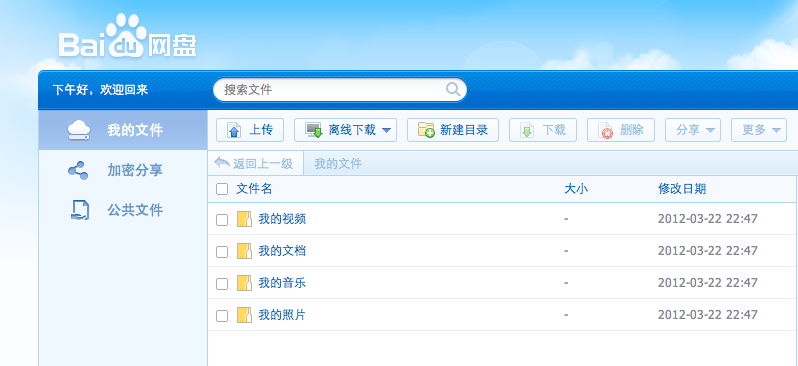Click the cloud drive icon beside 我的文件
The height and width of the screenshot is (366, 798).
pyautogui.click(x=79, y=130)
